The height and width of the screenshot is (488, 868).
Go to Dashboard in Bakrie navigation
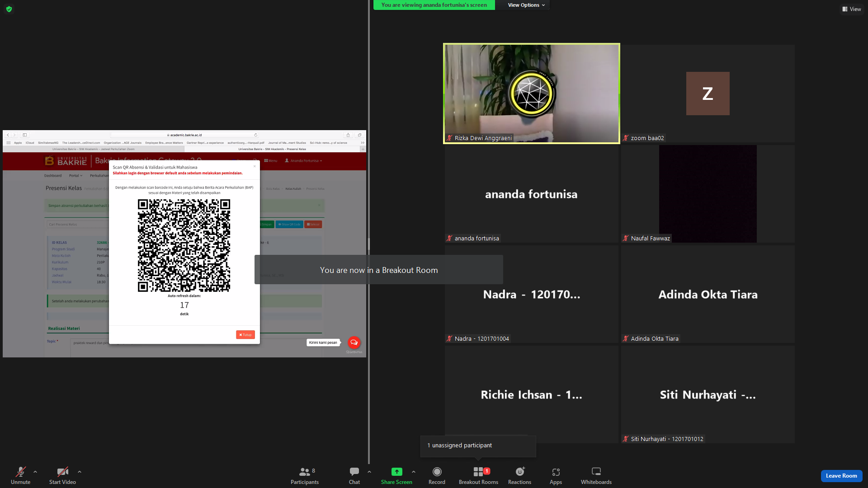53,176
